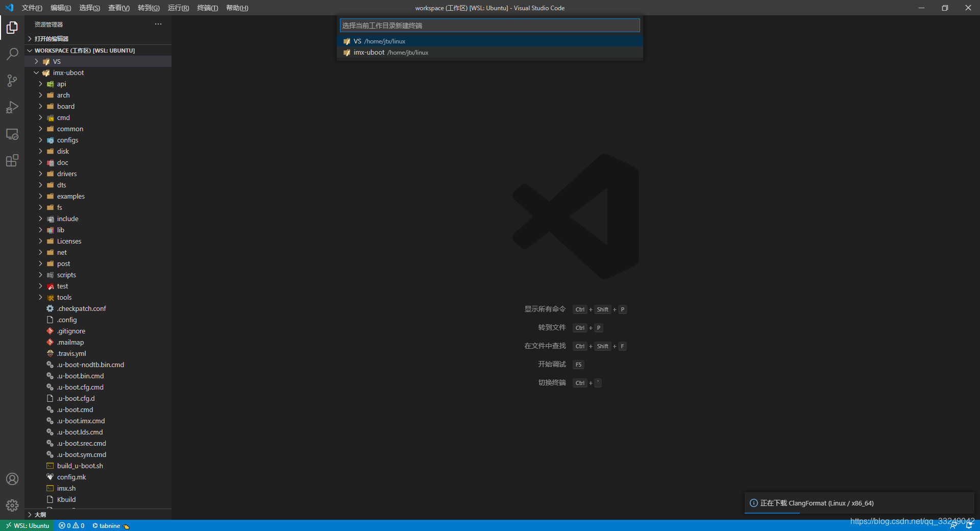Expand the VS folder in explorer
980x531 pixels.
[98, 61]
